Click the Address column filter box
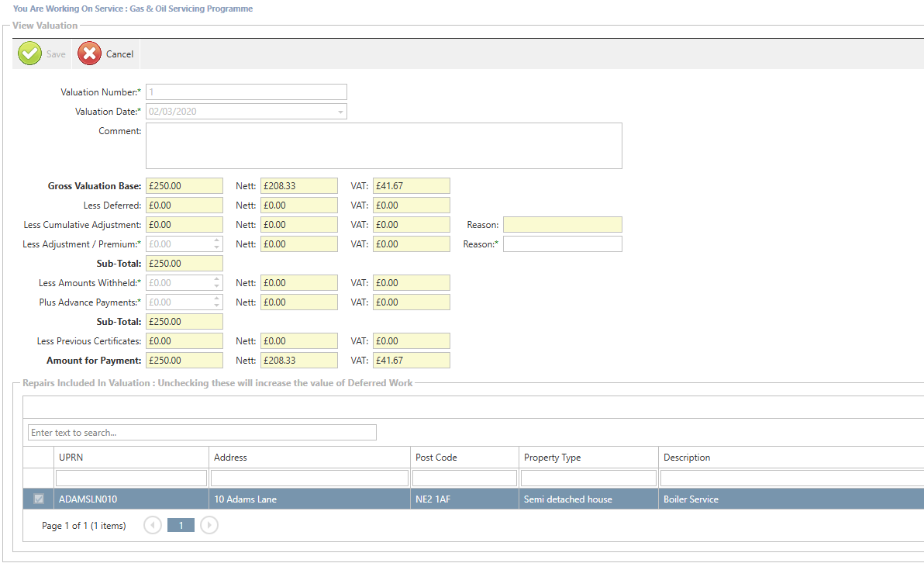924x570 pixels. (309, 478)
